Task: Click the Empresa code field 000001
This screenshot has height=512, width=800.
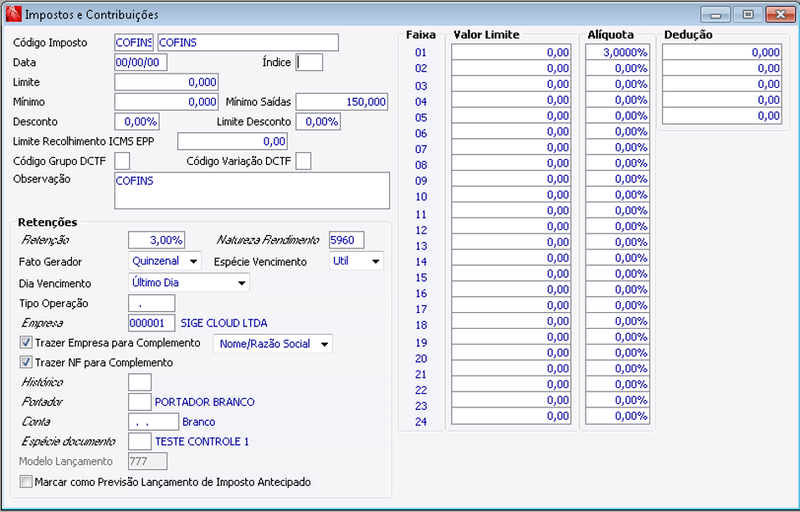Action: click(x=152, y=323)
